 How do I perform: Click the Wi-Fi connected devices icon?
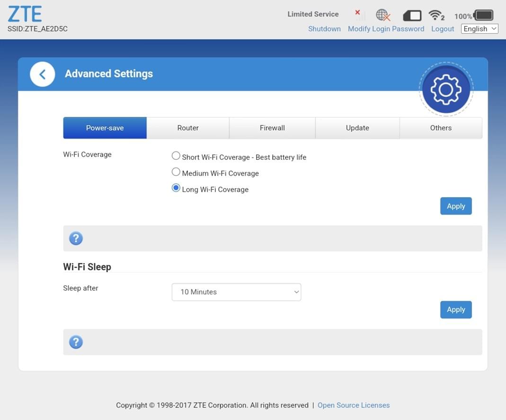tap(436, 15)
